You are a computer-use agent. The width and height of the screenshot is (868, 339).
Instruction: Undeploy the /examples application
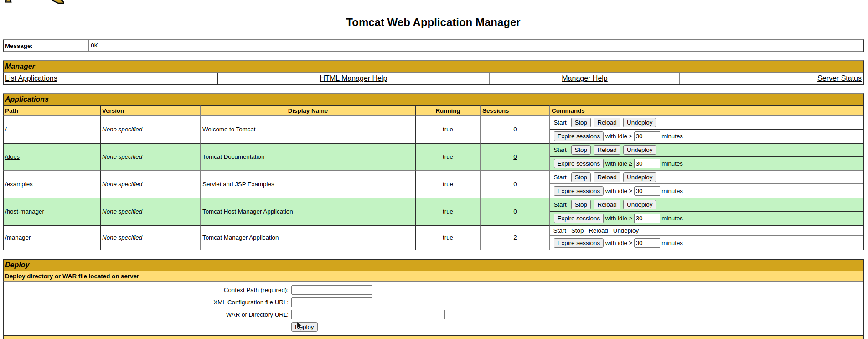640,177
